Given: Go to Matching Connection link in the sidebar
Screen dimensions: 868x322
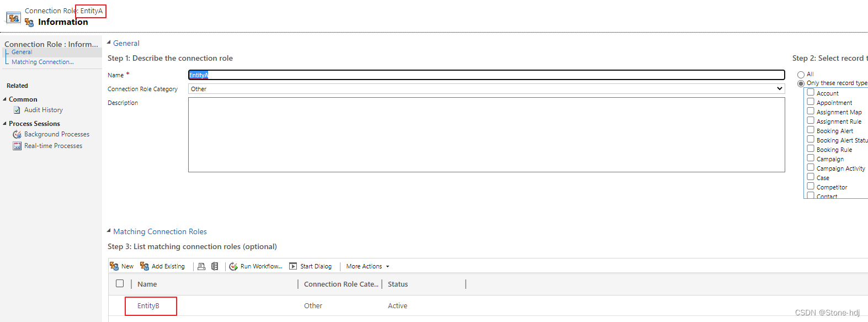Looking at the screenshot, I should click(x=42, y=62).
